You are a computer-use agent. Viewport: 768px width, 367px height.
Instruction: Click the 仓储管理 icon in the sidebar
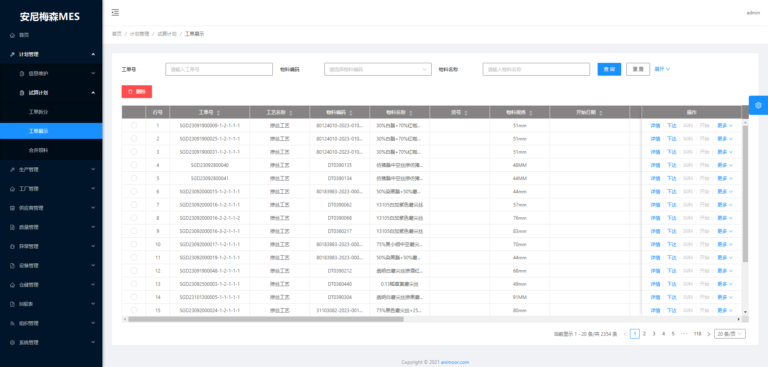click(12, 285)
